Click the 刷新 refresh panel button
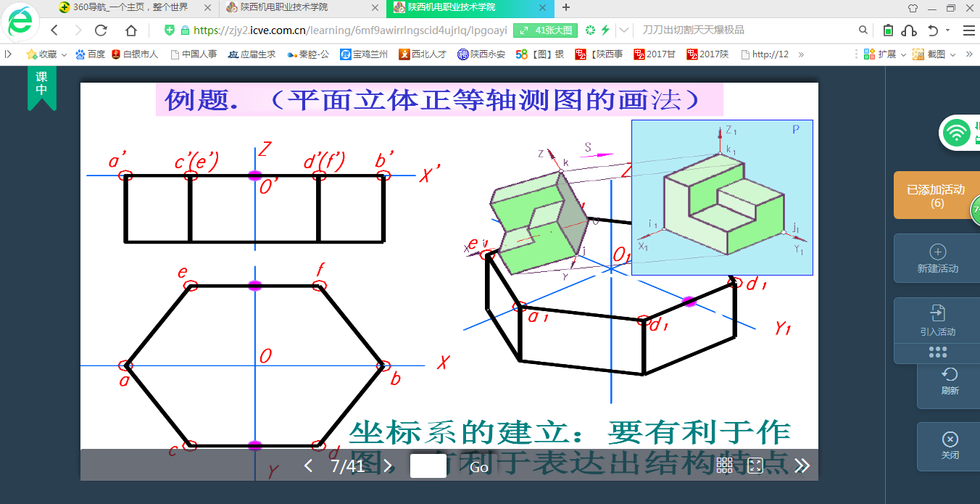 (x=950, y=381)
